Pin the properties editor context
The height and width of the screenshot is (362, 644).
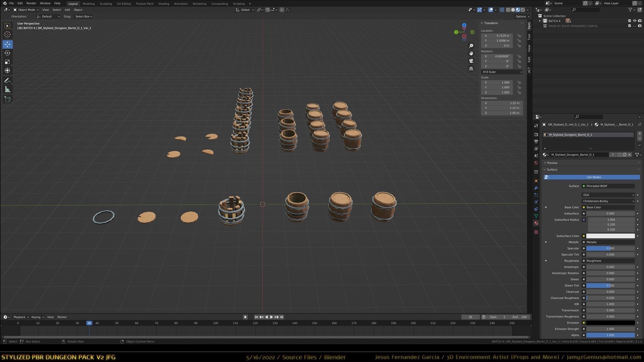pyautogui.click(x=640, y=125)
